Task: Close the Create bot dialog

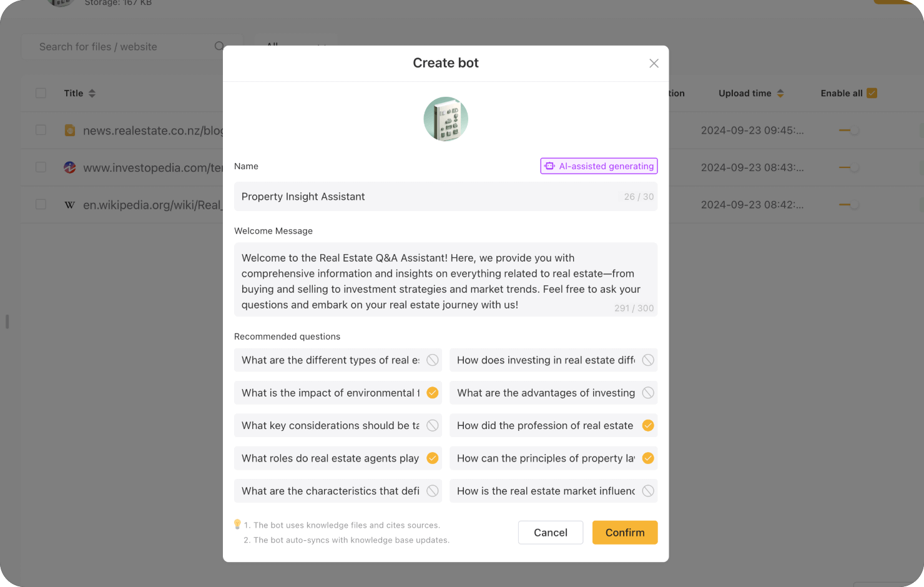Action: (654, 63)
